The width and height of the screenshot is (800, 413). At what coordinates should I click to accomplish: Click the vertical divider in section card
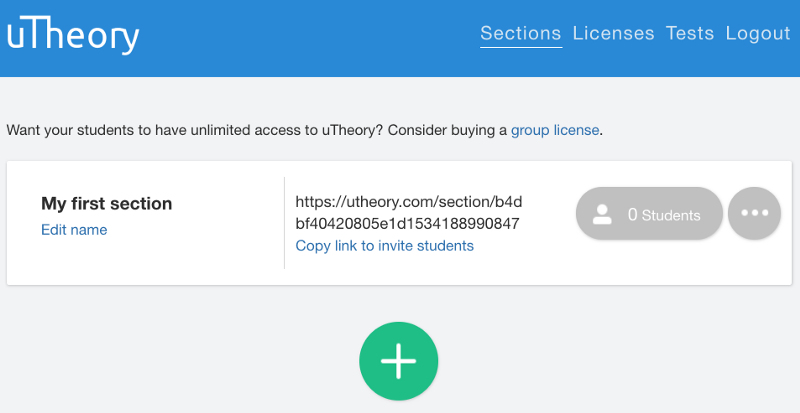coord(284,223)
